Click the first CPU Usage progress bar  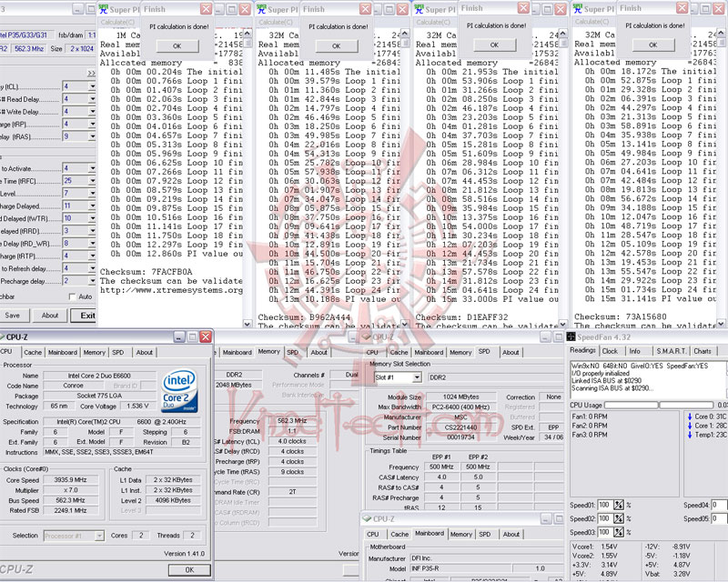(x=632, y=406)
